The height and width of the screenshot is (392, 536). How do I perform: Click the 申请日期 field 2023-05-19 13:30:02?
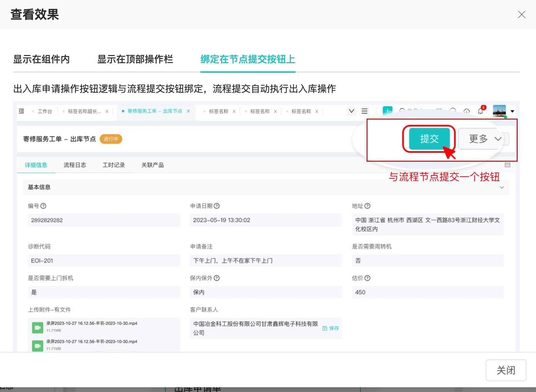pyautogui.click(x=266, y=220)
